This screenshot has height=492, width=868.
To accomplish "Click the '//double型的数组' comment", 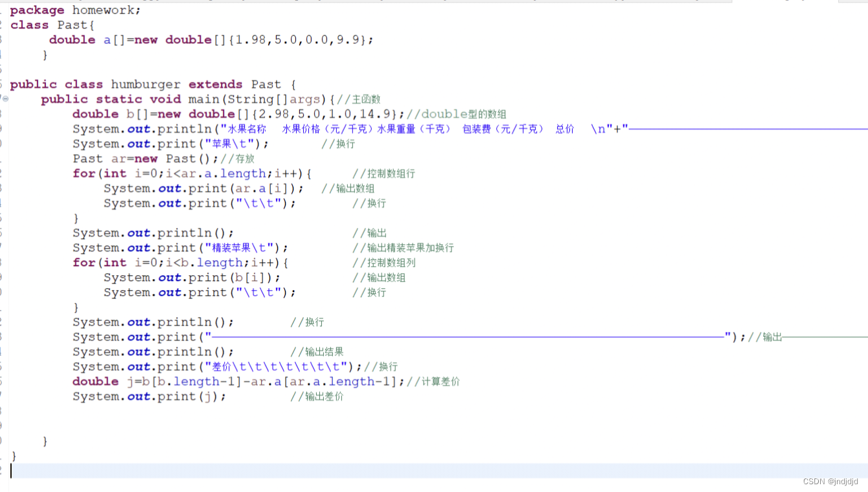I will click(456, 115).
